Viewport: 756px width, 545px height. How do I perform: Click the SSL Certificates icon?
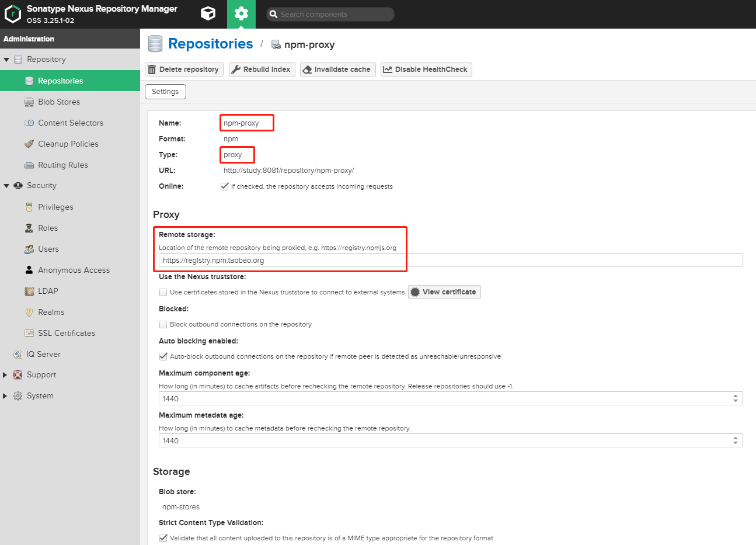pyautogui.click(x=29, y=334)
